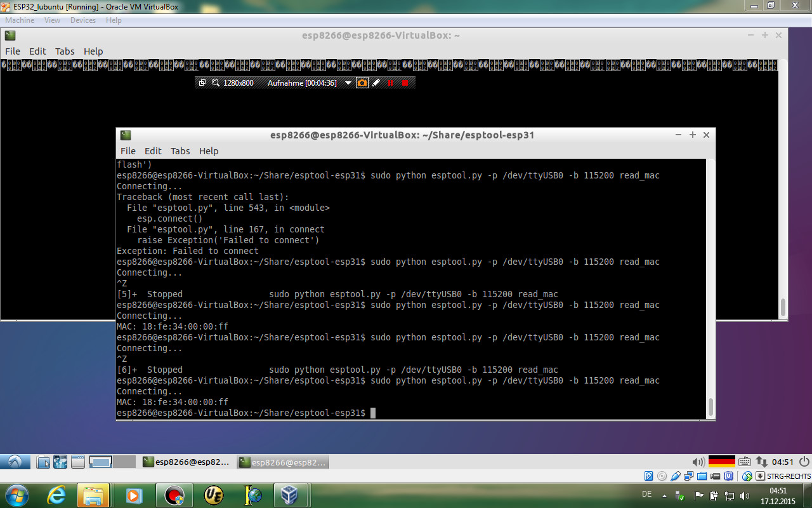This screenshot has width=812, height=508.
Task: Click the show-desktop icon in the Lubuntu panel
Action: click(x=77, y=462)
